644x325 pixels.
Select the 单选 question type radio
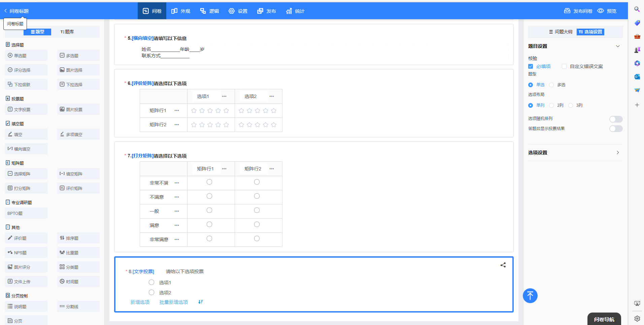click(531, 85)
